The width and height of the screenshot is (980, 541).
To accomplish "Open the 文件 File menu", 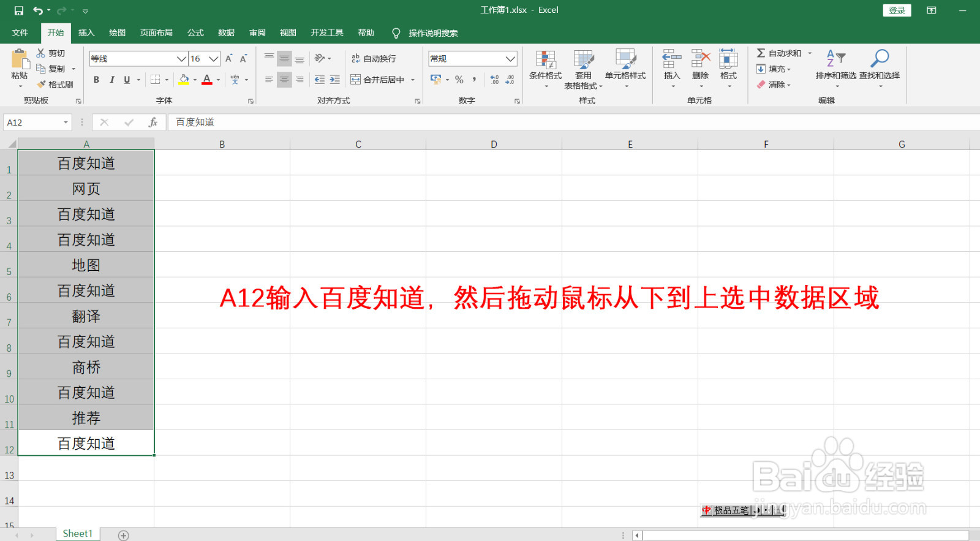I will [20, 33].
